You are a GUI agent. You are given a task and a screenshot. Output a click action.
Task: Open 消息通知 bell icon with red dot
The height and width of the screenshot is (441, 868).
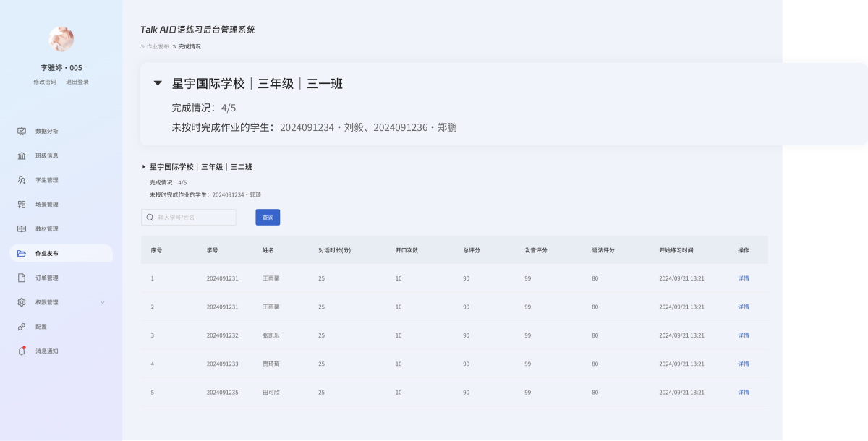(x=22, y=351)
